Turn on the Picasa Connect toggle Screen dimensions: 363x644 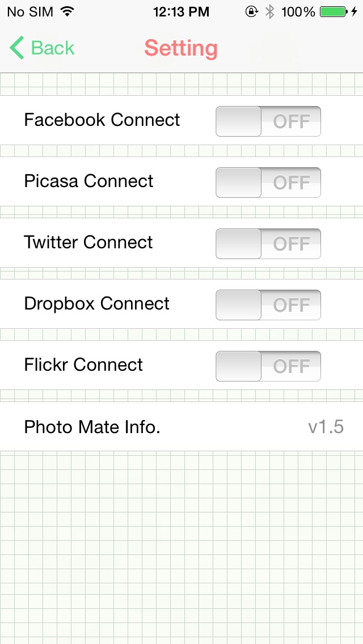[268, 183]
